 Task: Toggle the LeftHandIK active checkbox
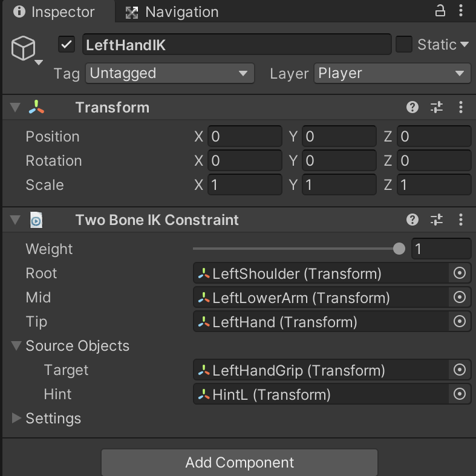click(x=67, y=45)
